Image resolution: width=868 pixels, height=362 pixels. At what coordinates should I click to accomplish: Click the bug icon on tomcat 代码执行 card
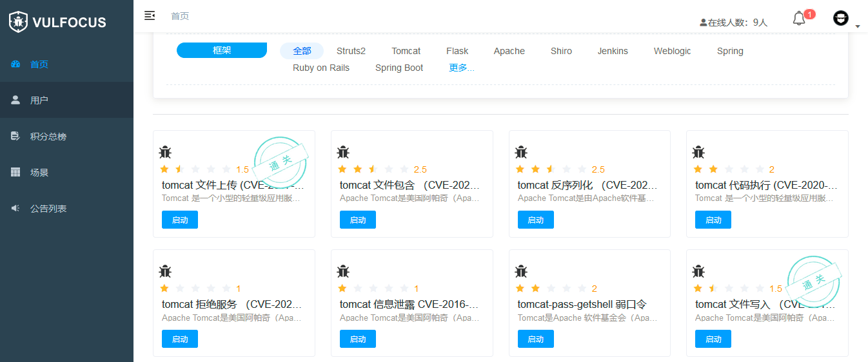point(698,152)
